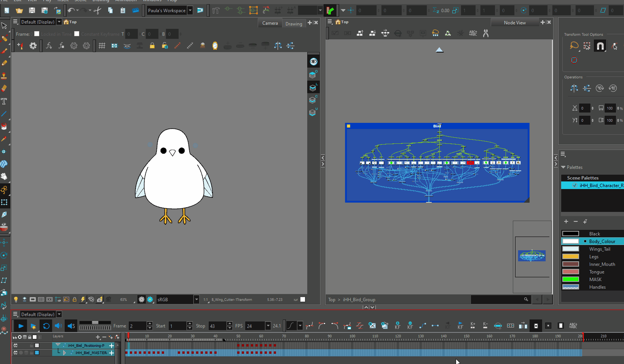
Task: Switch to the Camera tab
Action: 270,23
